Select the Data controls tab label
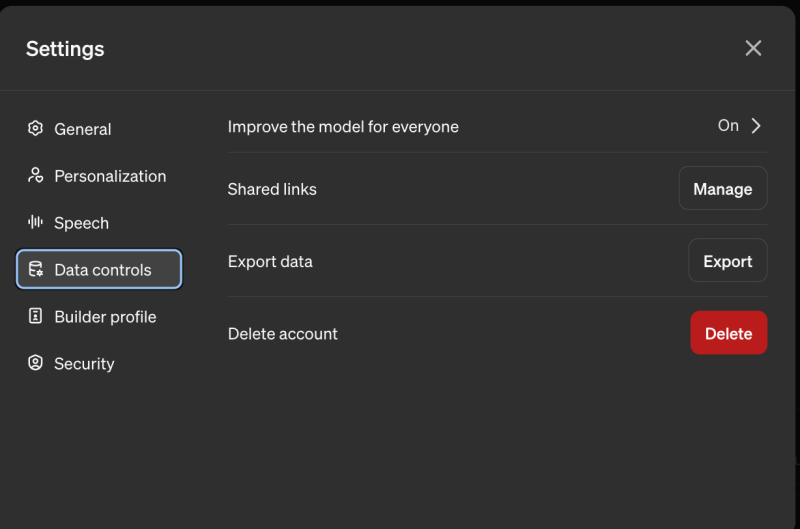Screen dimensions: 800x529 (103, 270)
